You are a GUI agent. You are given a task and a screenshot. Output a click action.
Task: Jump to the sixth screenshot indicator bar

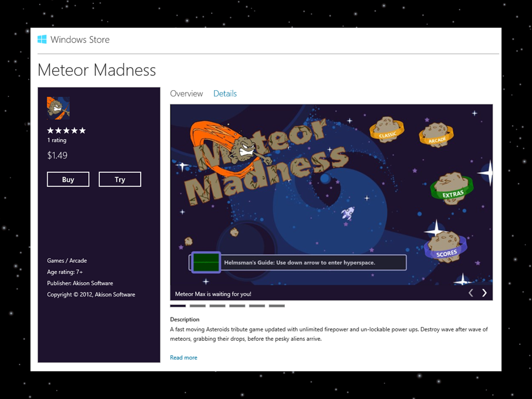277,306
